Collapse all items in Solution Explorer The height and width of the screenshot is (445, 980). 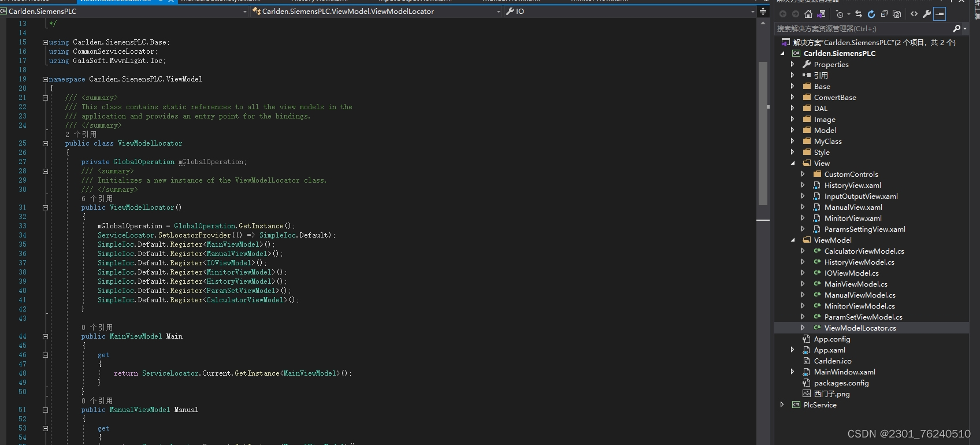click(x=884, y=14)
